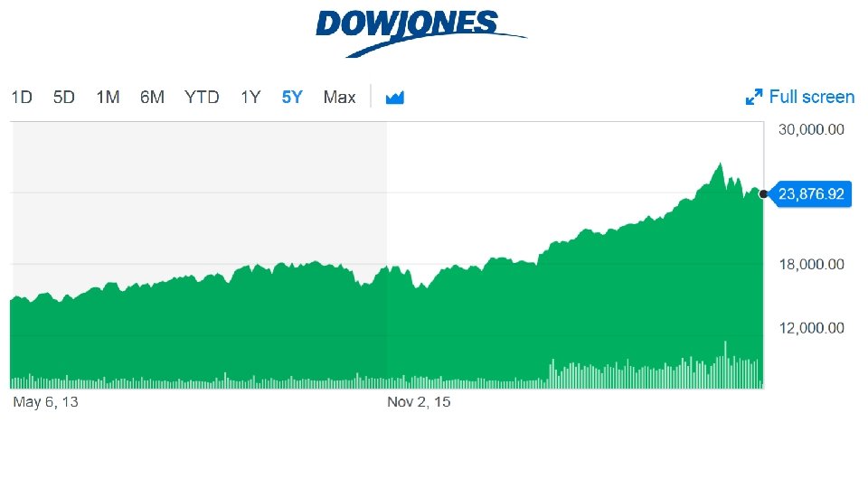Click the black current price marker dot

(x=763, y=194)
